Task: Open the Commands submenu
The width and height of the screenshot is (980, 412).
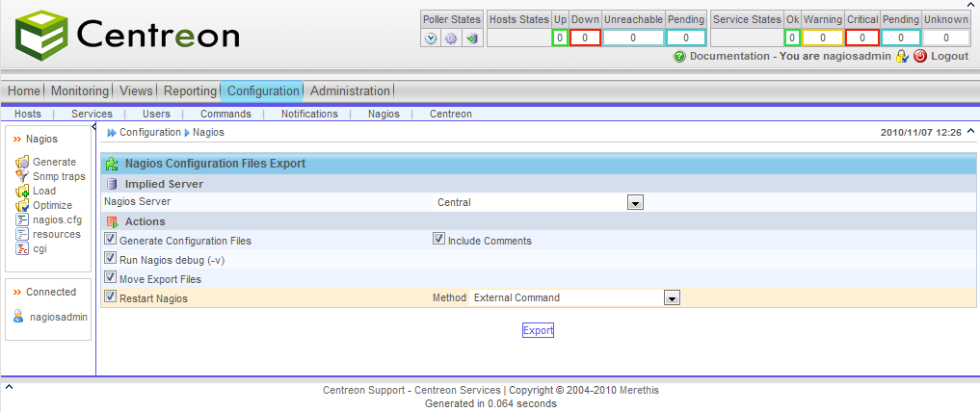Action: tap(225, 115)
